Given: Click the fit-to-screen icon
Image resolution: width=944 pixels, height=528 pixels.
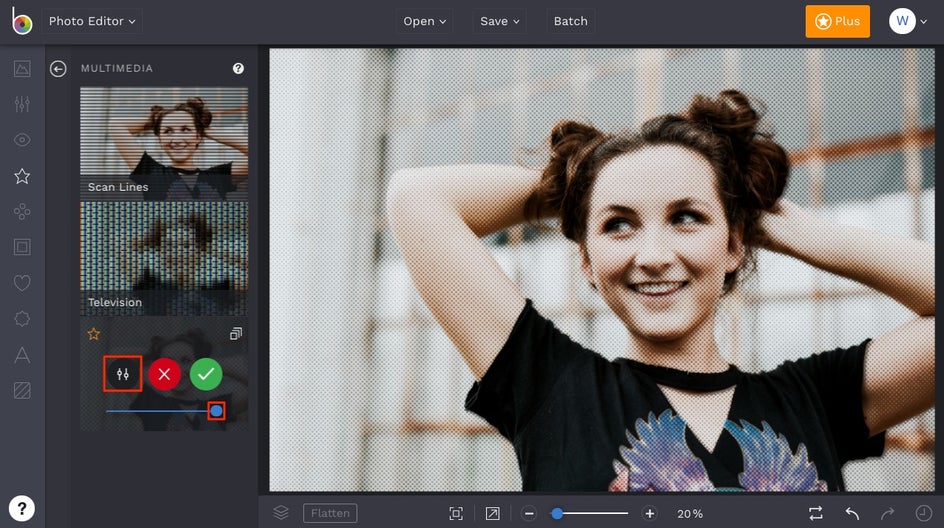Looking at the screenshot, I should [456, 513].
